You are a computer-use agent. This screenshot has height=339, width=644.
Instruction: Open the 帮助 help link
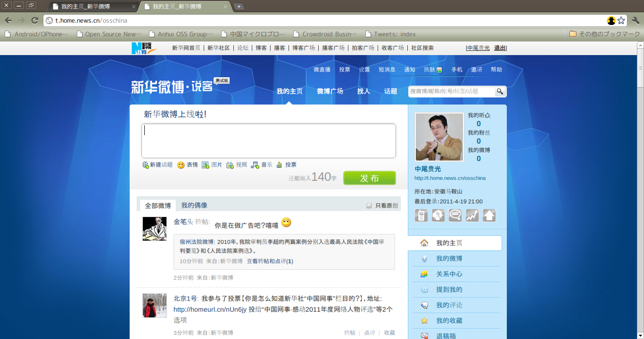tap(496, 70)
